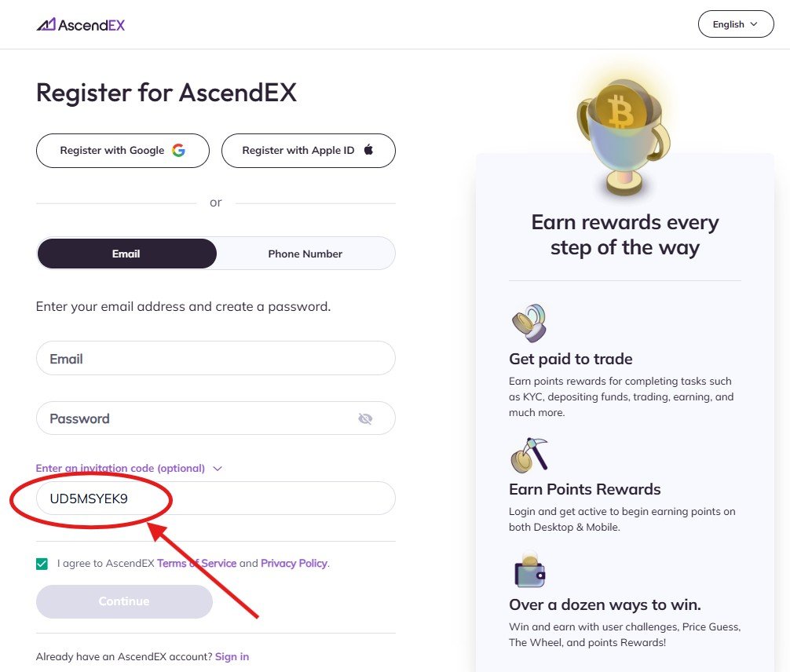
Task: Click the Google logo icon
Action: (x=179, y=150)
